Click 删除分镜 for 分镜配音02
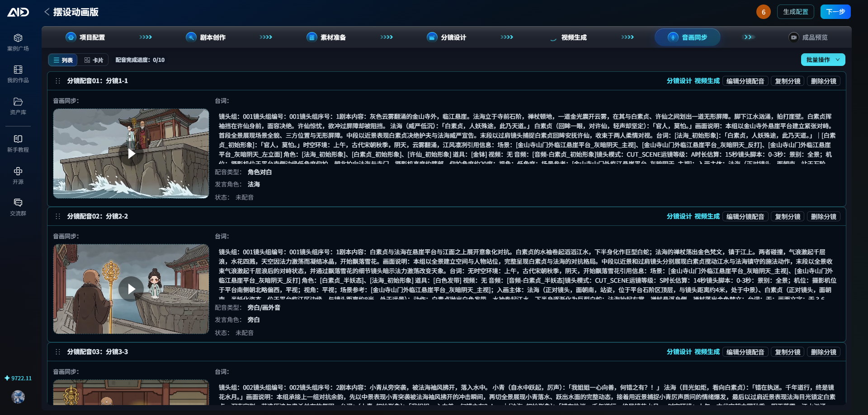 click(x=824, y=217)
